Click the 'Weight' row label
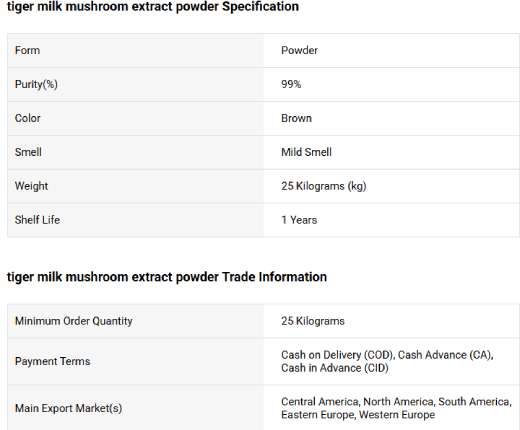The width and height of the screenshot is (520, 430). 31,186
